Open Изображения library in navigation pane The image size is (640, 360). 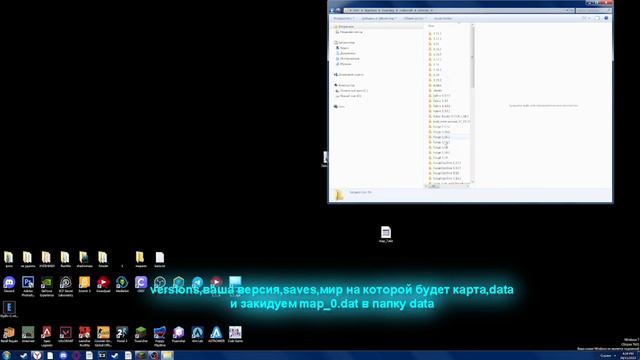click(x=347, y=58)
